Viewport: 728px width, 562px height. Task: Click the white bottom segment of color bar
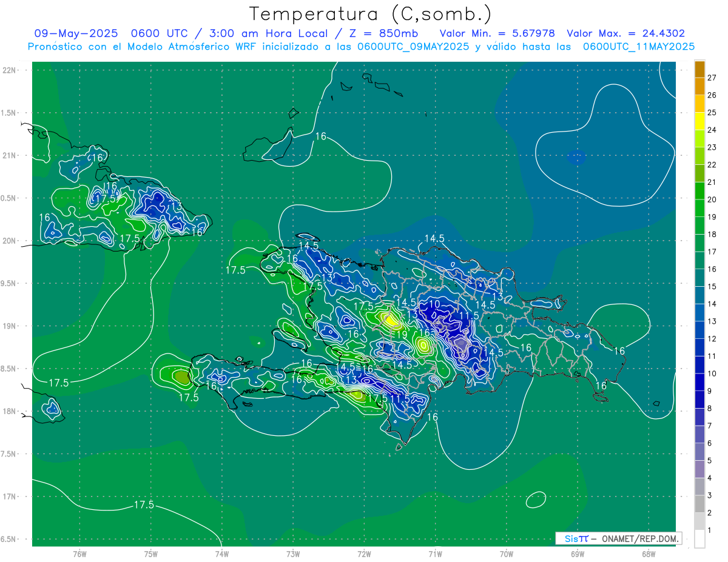(699, 539)
